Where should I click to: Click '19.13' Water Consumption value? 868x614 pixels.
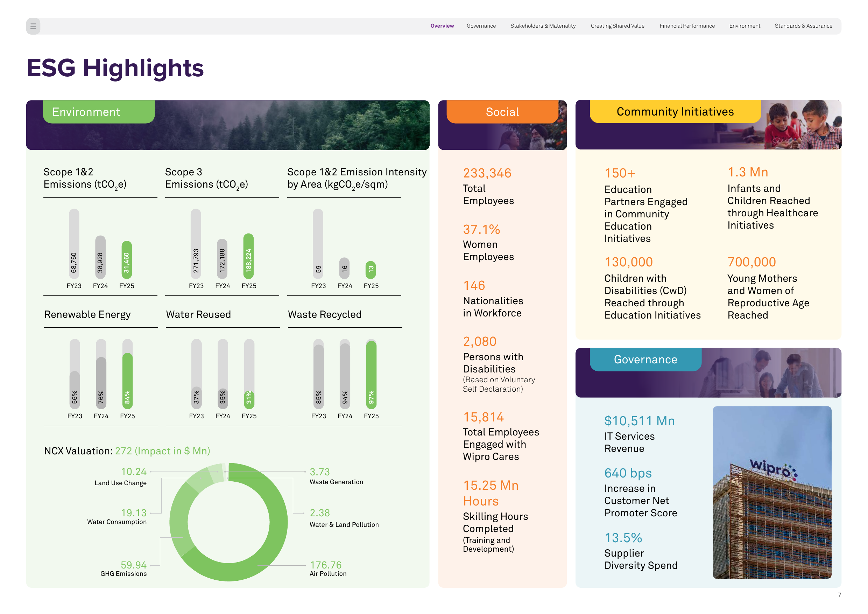133,512
